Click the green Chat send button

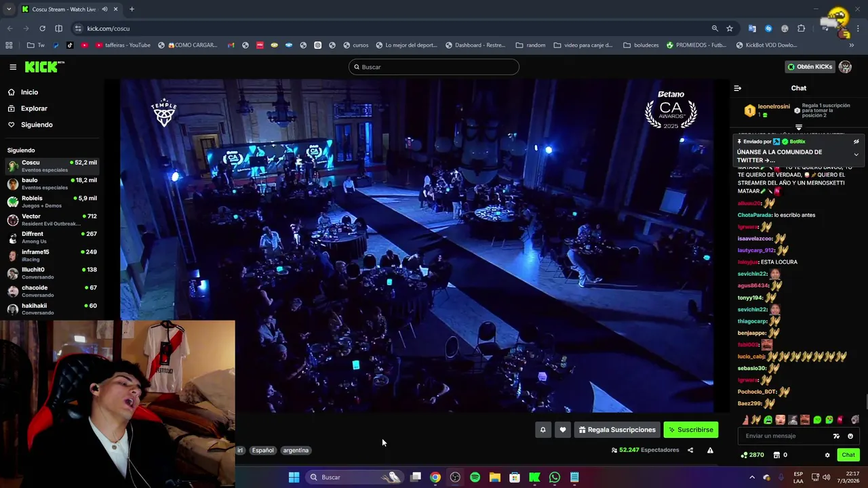pos(848,455)
